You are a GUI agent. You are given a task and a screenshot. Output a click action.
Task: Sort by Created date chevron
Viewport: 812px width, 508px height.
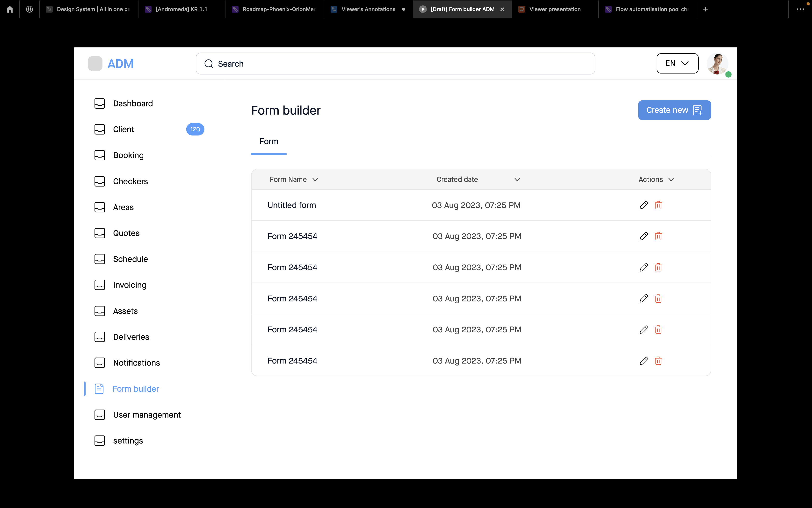[517, 179]
